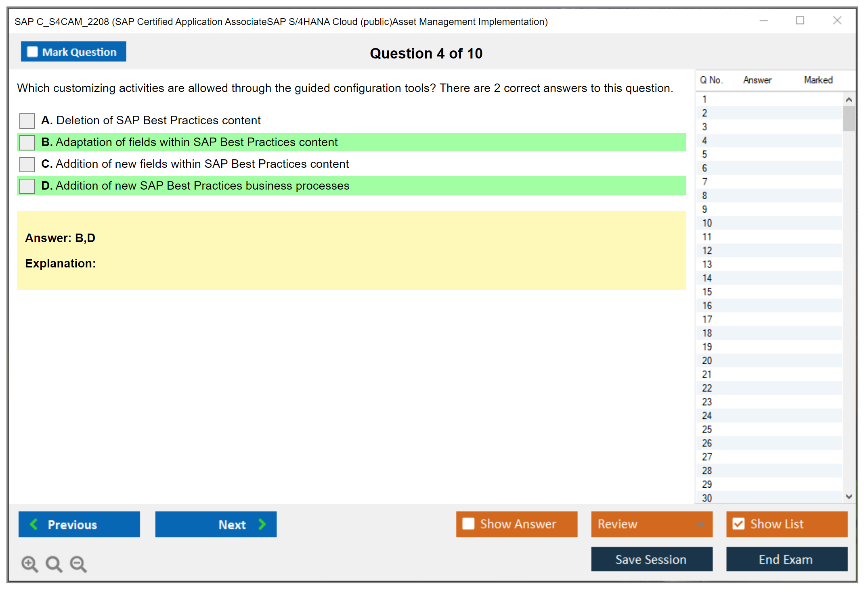Check option C Addition of new fields
868x593 pixels.
point(27,164)
